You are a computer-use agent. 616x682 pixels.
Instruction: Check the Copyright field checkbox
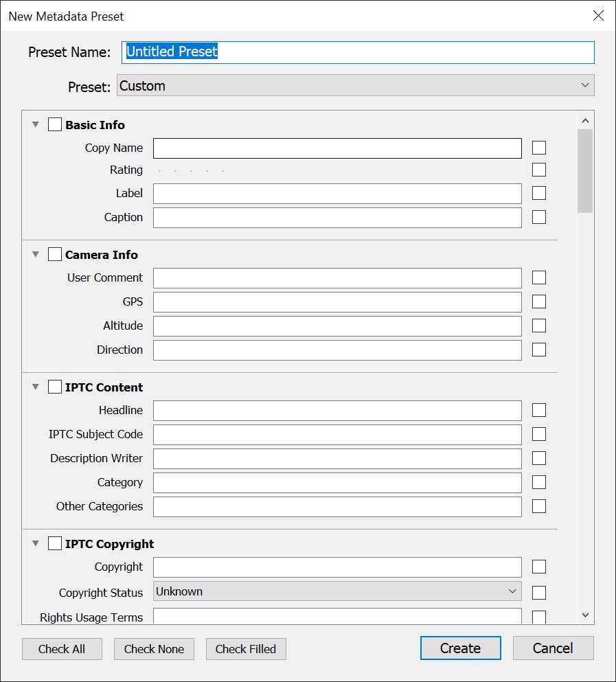point(538,567)
